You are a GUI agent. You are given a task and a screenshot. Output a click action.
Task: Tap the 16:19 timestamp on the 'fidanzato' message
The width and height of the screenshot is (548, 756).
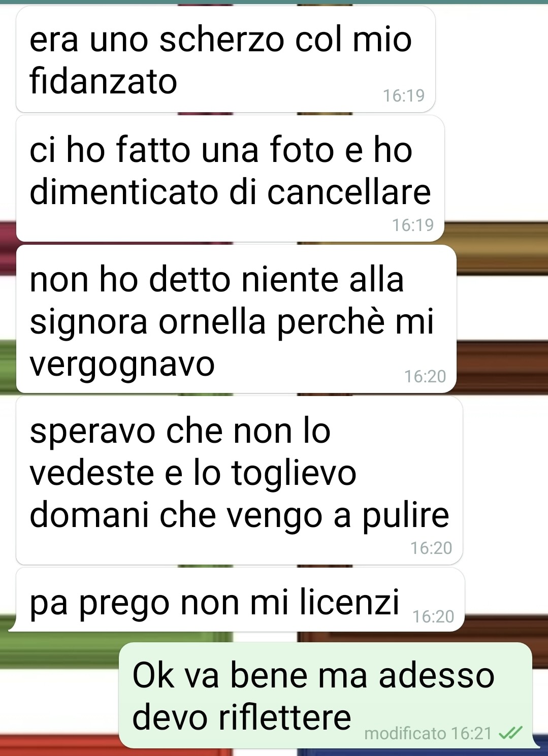click(404, 95)
